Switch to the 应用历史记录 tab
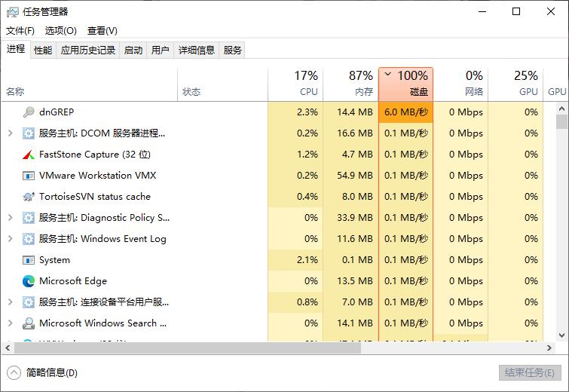569x392 pixels. (88, 50)
